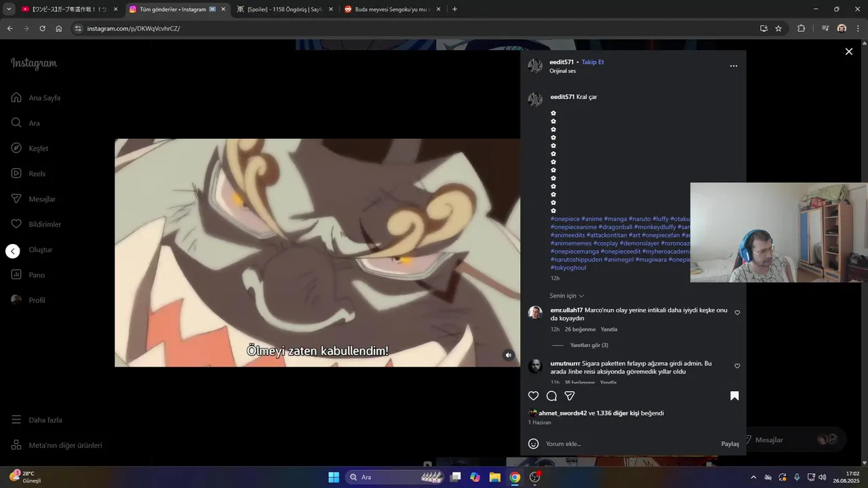Image resolution: width=868 pixels, height=488 pixels.
Task: Click Oluştur to create a post
Action: pyautogui.click(x=40, y=249)
